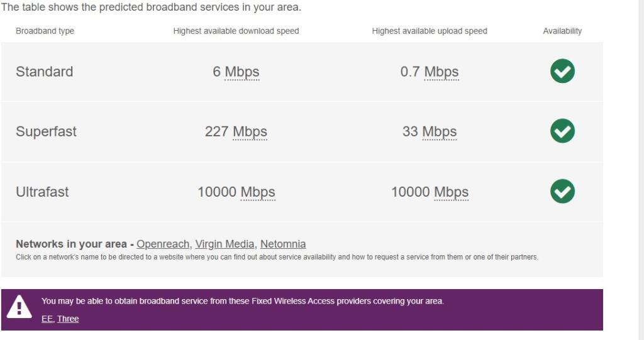Open the Virgin Media network link
This screenshot has height=340, width=644.
[x=225, y=244]
